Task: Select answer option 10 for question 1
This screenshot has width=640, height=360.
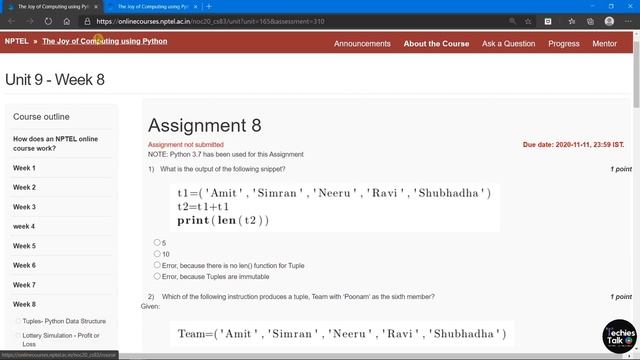Action: pyautogui.click(x=157, y=253)
